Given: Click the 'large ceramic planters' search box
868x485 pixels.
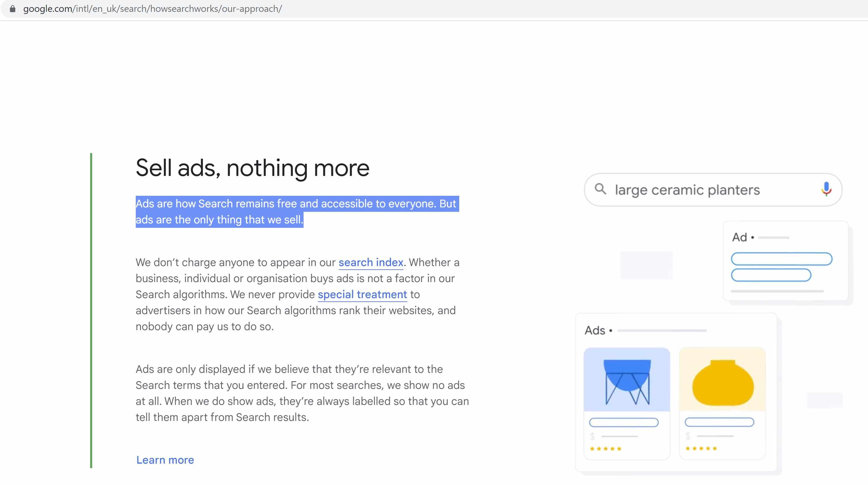Looking at the screenshot, I should coord(687,190).
